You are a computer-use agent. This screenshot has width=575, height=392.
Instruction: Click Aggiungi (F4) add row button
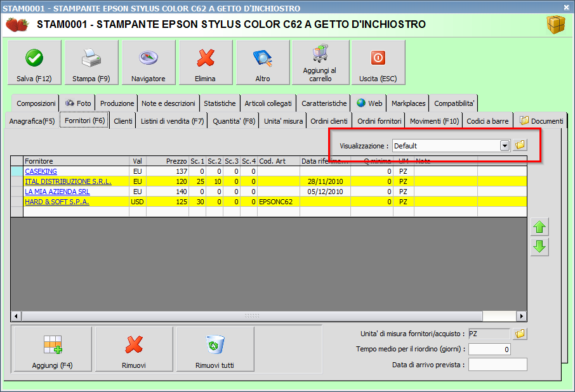53,349
